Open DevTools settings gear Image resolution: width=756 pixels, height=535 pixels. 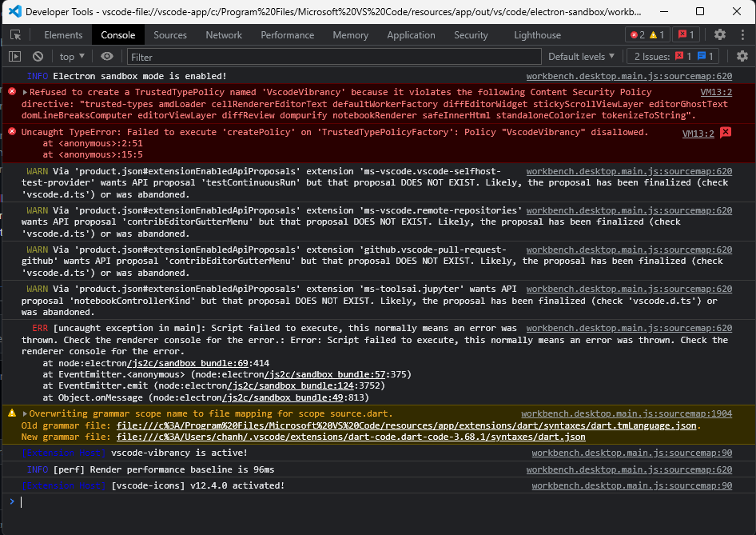719,34
